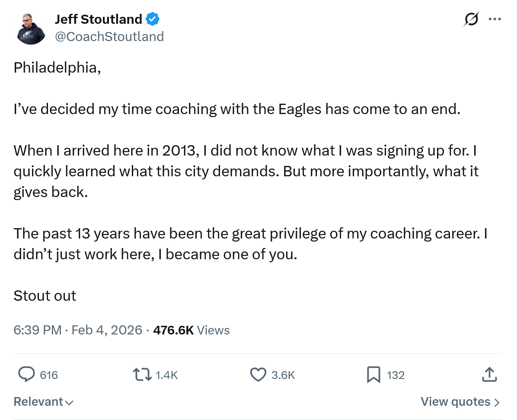Unlike the tweet by toggling the heart
517x420 pixels.
pos(258,375)
